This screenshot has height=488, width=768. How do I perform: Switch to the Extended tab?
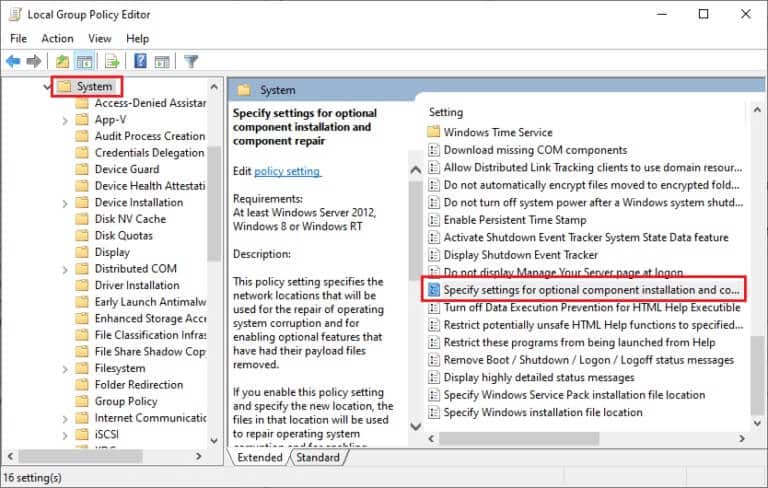(260, 458)
